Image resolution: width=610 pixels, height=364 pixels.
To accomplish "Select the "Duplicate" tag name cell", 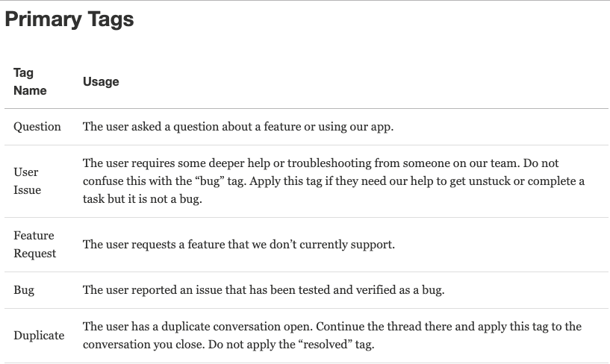I will point(39,335).
